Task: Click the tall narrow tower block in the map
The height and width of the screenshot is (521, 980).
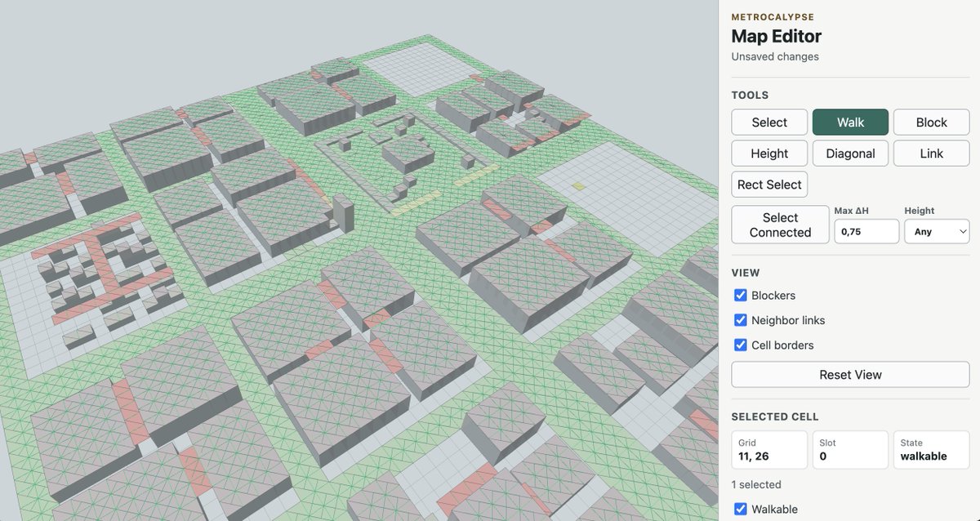Action: [x=344, y=212]
